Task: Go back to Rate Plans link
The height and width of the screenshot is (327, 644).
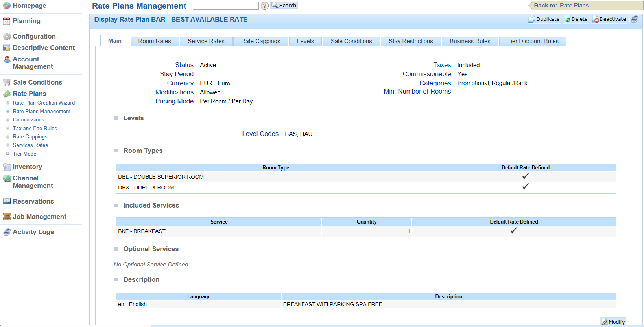Action: click(x=574, y=6)
